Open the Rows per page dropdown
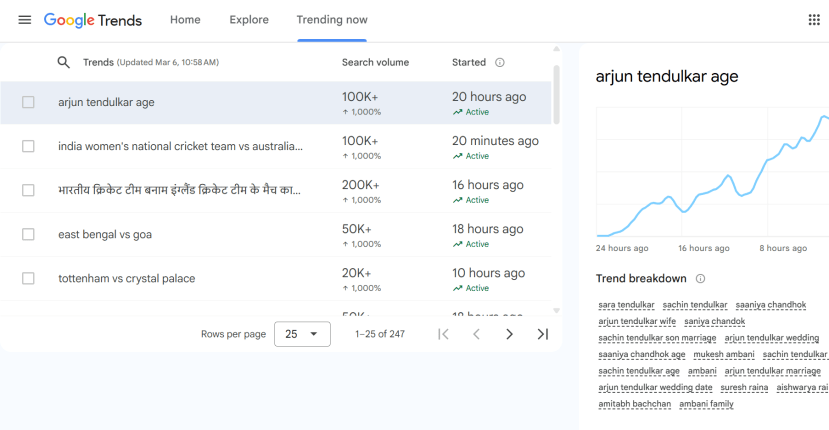 click(x=302, y=334)
